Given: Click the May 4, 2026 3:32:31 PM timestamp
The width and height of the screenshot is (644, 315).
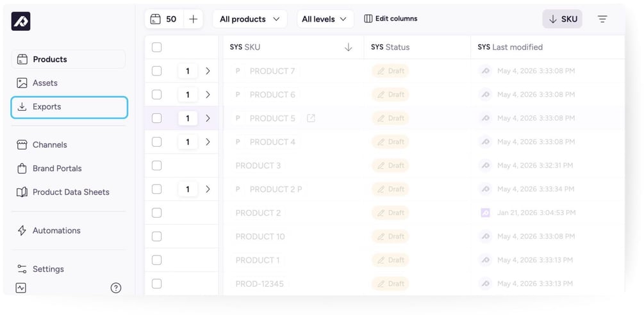Looking at the screenshot, I should click(x=535, y=166).
